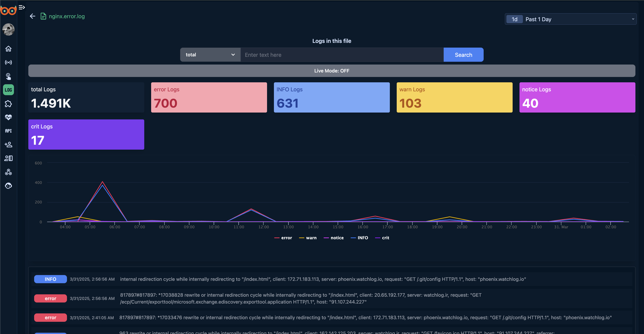Image resolution: width=644 pixels, height=334 pixels.
Task: Go back using the left arrow
Action: [x=32, y=16]
